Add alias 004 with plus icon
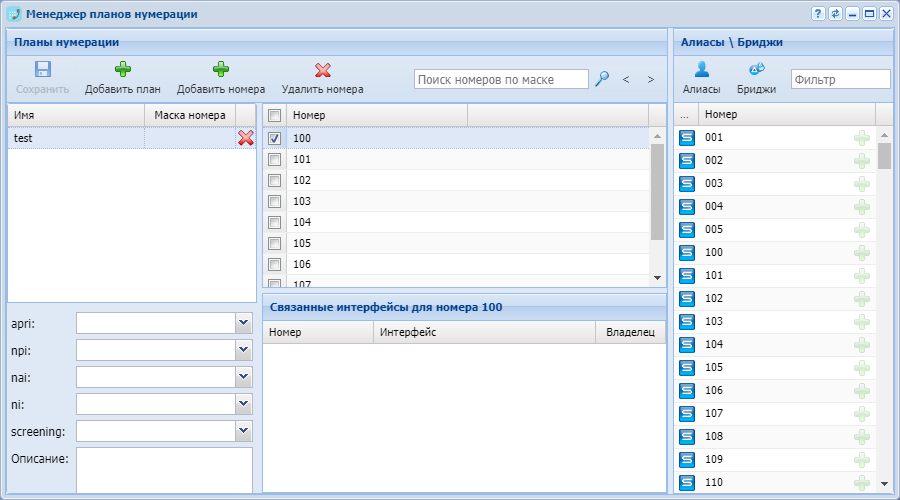 pyautogui.click(x=862, y=207)
